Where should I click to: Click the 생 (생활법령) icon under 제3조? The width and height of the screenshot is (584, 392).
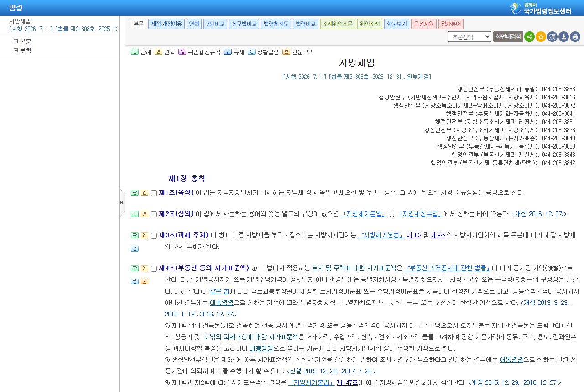click(x=135, y=248)
